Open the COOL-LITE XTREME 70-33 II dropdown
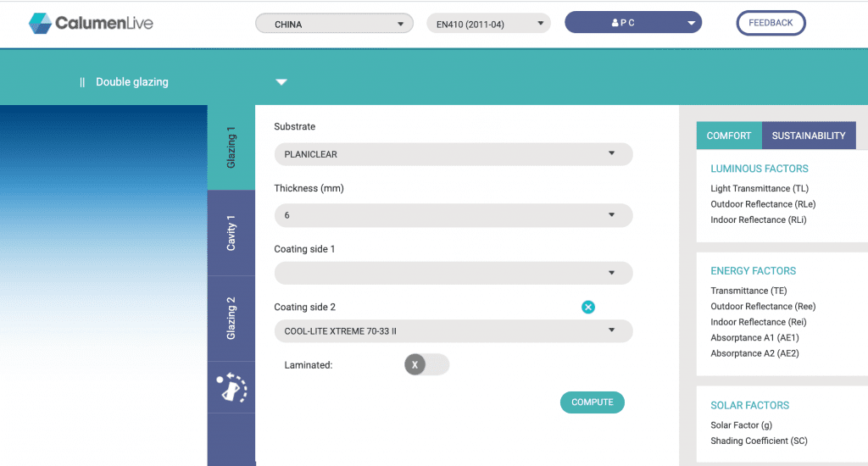This screenshot has height=466, width=868. pos(453,330)
